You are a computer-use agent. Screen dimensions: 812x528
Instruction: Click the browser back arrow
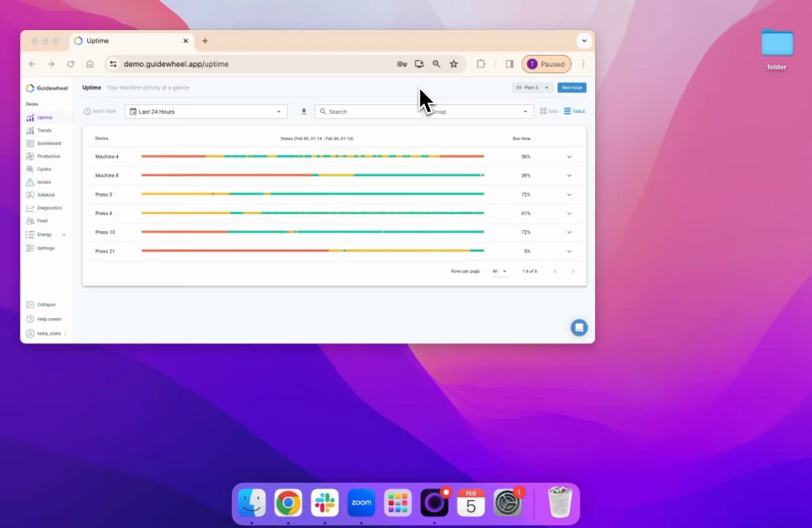coord(32,64)
